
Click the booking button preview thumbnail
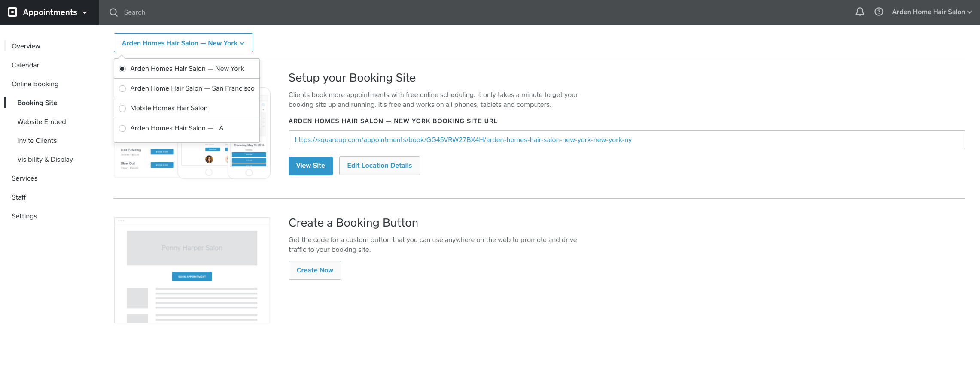192,270
